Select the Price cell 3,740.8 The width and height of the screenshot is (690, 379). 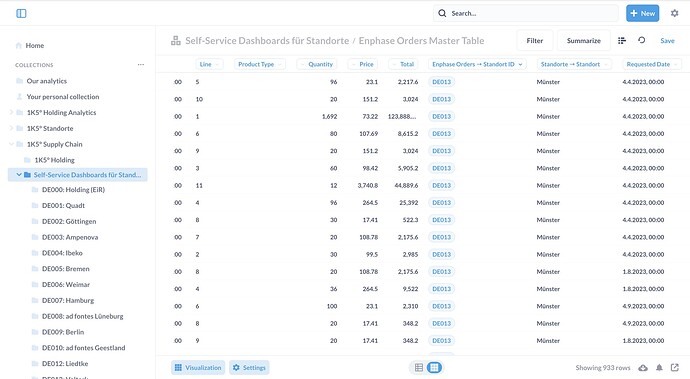tap(368, 185)
